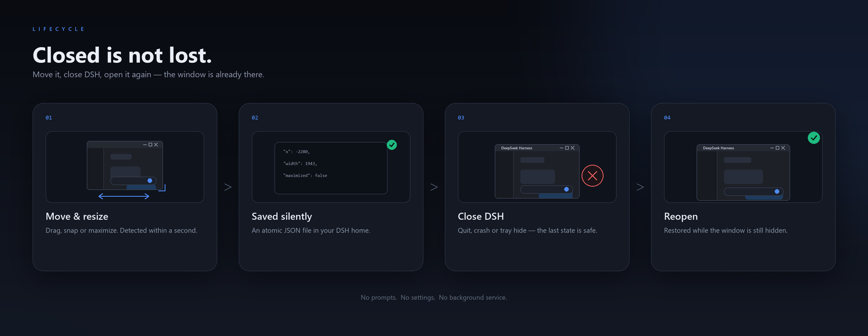Click the step number 02 label
868x336 pixels.
pyautogui.click(x=255, y=118)
